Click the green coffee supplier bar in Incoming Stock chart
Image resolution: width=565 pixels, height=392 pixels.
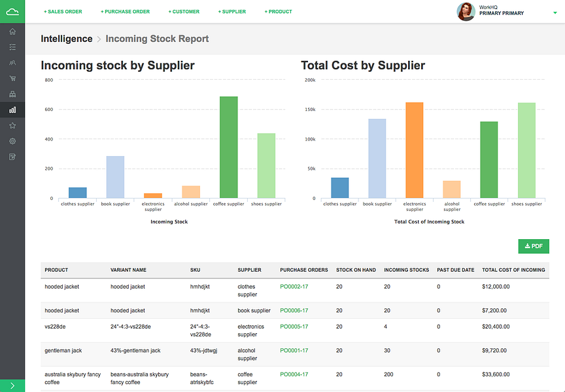229,147
